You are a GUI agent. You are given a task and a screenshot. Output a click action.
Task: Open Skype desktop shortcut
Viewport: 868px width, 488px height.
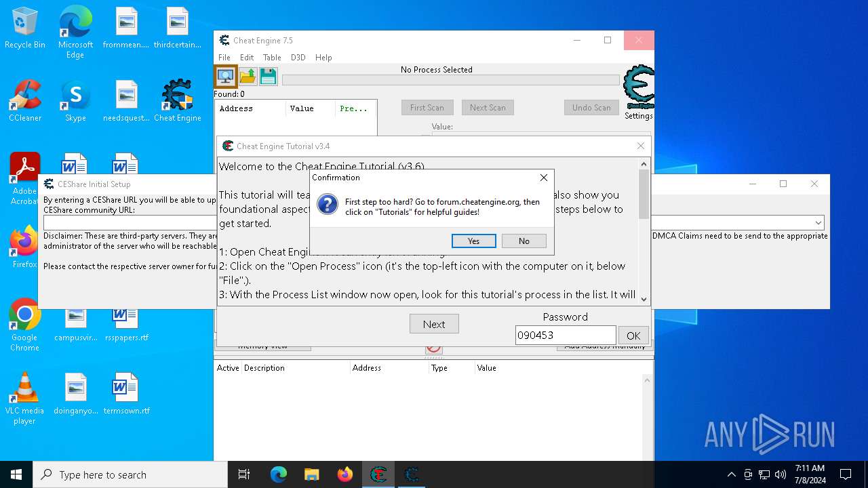point(75,101)
